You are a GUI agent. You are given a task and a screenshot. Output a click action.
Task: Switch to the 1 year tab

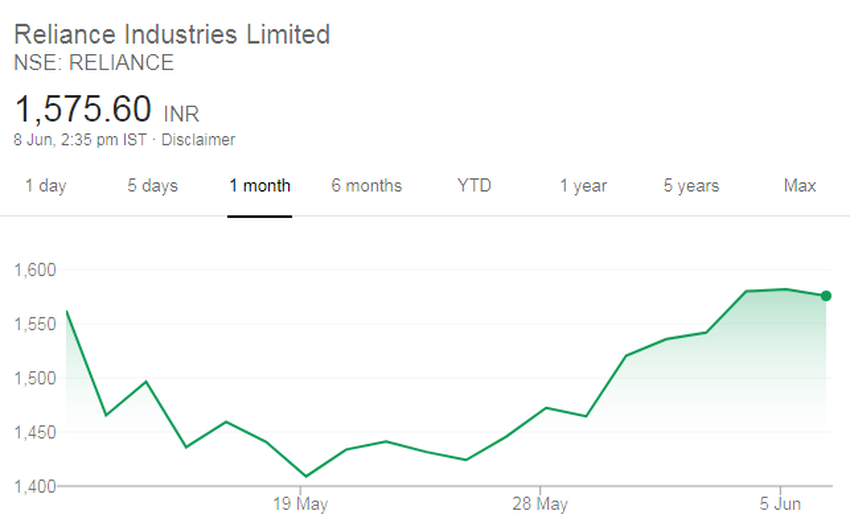(x=583, y=186)
